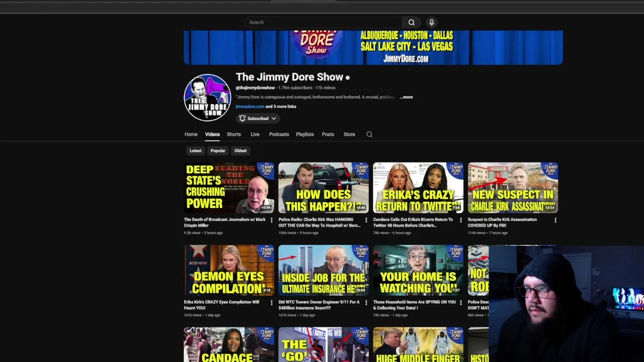Screen dimensions: 644x362
Task: Open the Posts tab
Action: 328,134
